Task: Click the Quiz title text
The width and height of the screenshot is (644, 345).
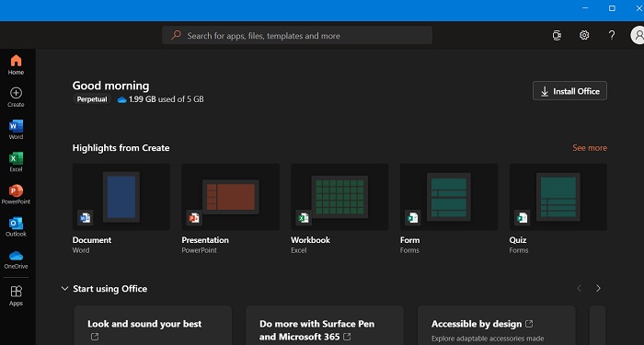Action: tap(518, 240)
